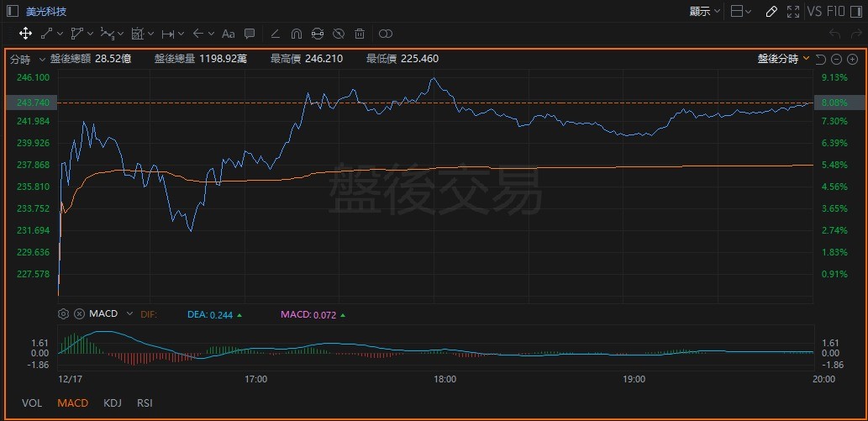Open the 分時 period dropdown
The image size is (868, 421).
tap(27, 59)
